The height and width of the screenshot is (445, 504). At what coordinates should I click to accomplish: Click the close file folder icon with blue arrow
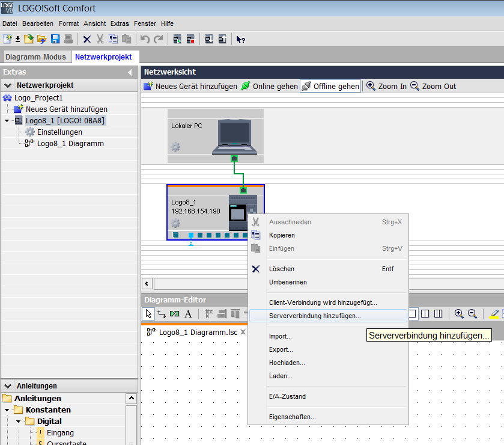pos(42,39)
